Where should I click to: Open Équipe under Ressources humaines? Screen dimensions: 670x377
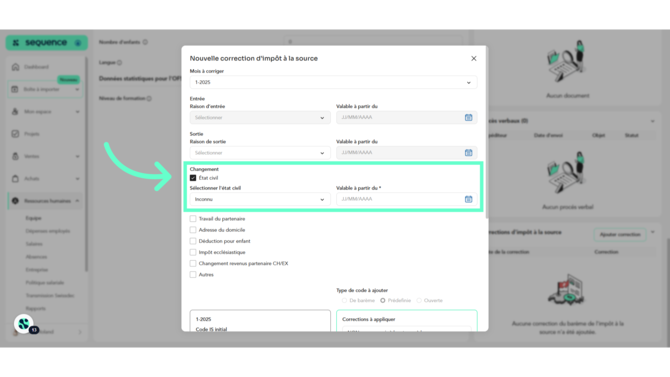coord(33,218)
